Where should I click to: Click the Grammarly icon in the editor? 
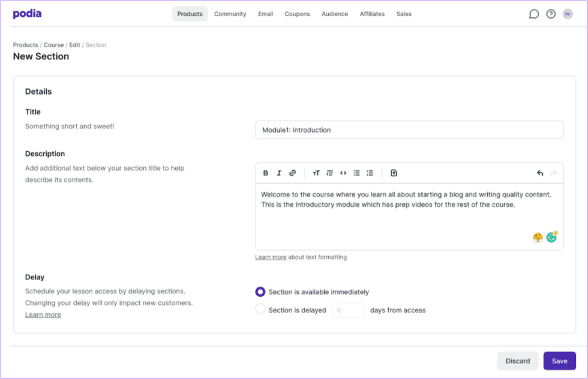tap(551, 237)
